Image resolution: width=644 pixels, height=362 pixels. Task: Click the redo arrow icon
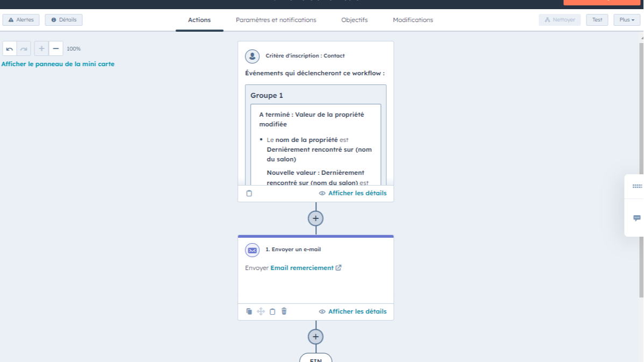tap(23, 48)
